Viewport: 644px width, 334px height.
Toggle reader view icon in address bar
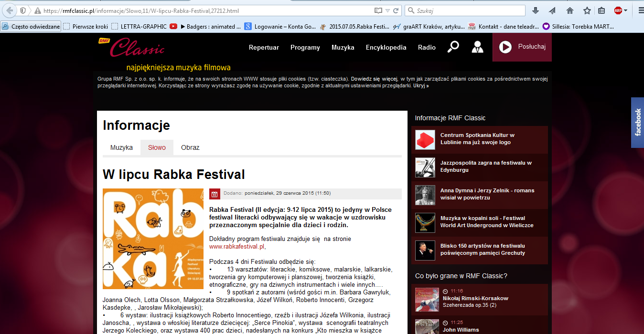point(378,10)
